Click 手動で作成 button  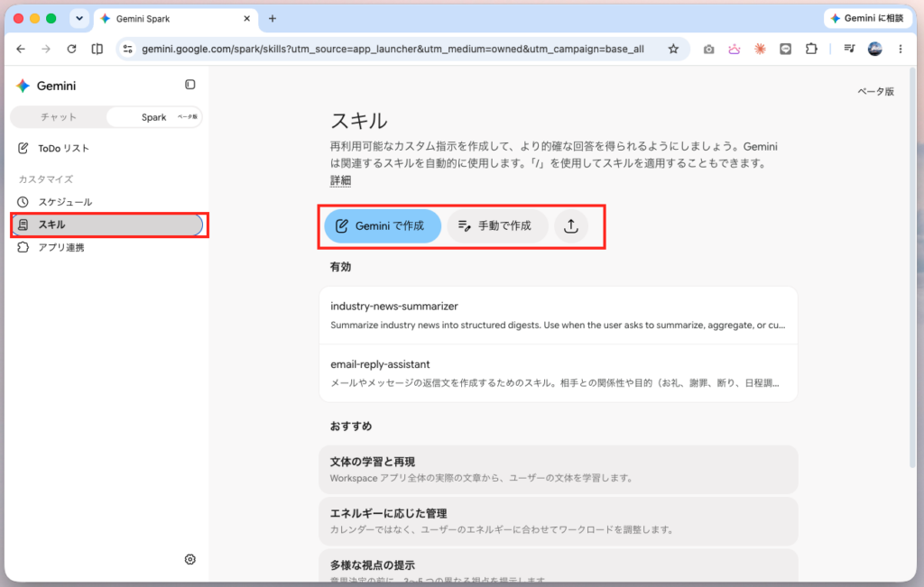pos(497,226)
